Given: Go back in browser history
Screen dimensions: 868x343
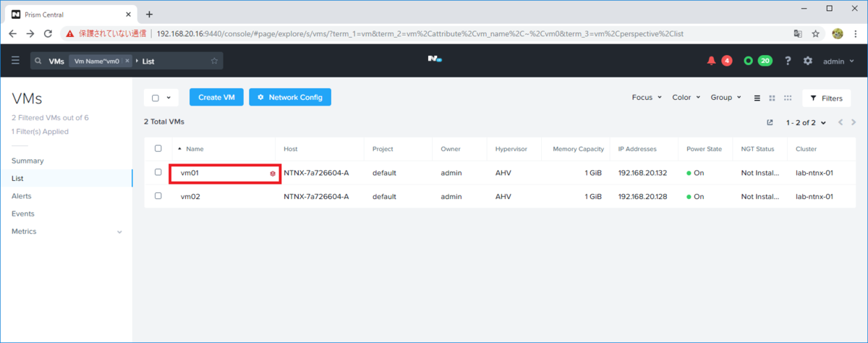Looking at the screenshot, I should 12,33.
